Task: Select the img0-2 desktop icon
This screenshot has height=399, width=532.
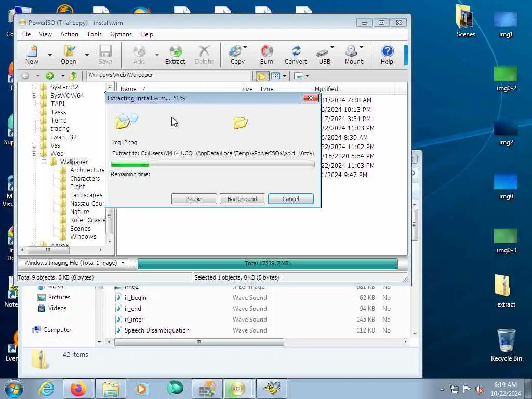Action: point(506,78)
